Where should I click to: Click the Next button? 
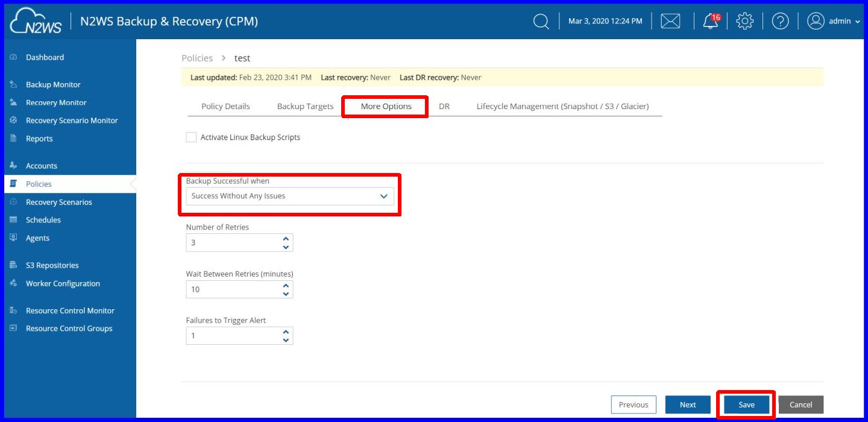(x=688, y=405)
